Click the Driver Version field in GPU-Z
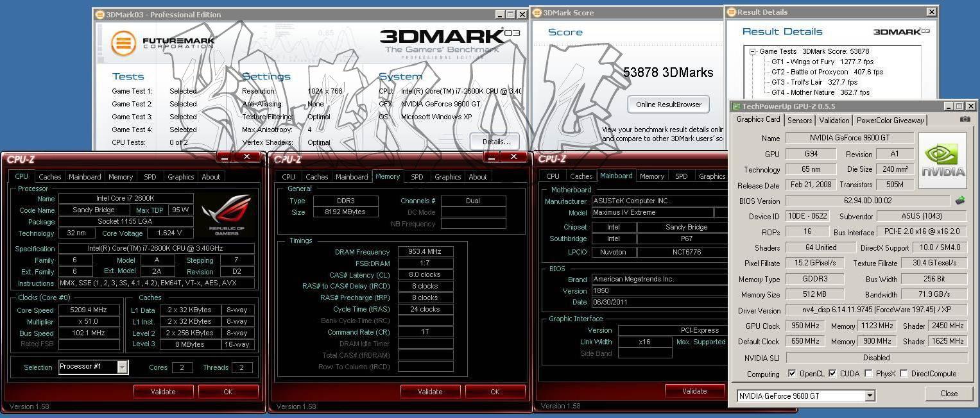The image size is (980, 418). (x=877, y=310)
